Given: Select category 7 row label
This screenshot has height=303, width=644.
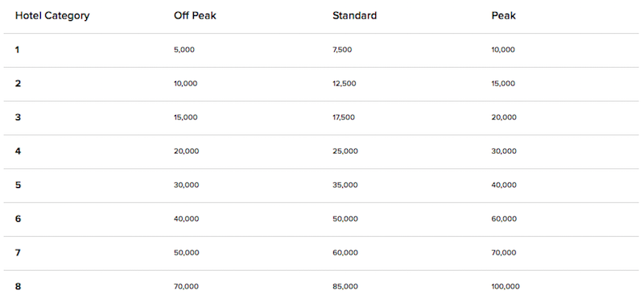Looking at the screenshot, I should click(18, 252).
